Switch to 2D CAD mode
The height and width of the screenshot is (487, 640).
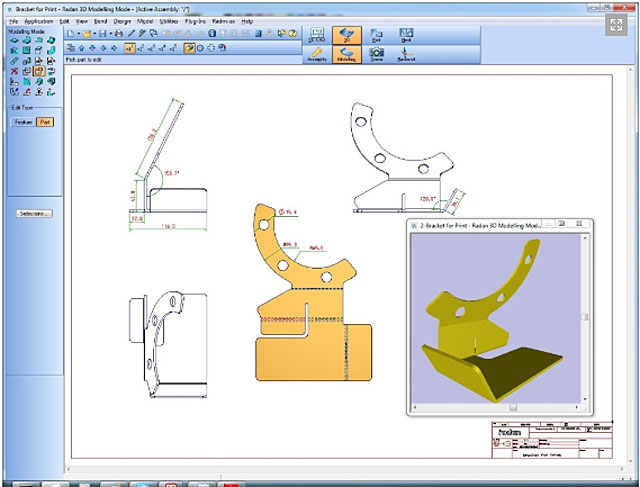(x=317, y=36)
